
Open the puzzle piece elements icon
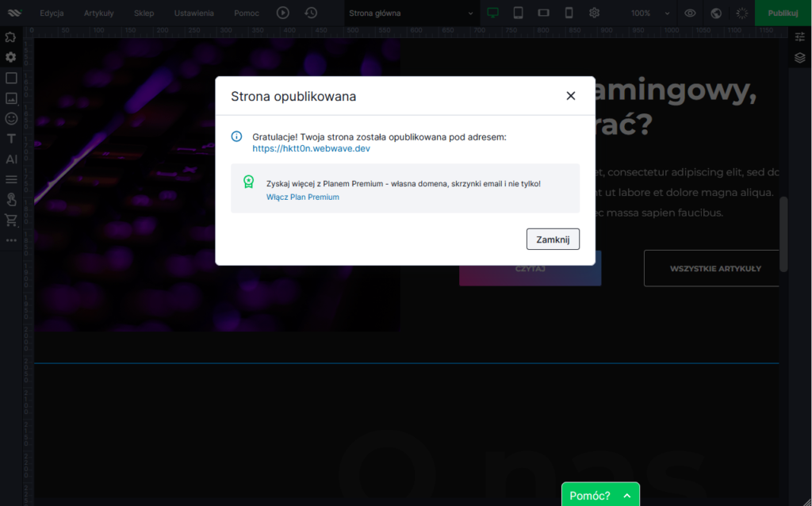(11, 36)
